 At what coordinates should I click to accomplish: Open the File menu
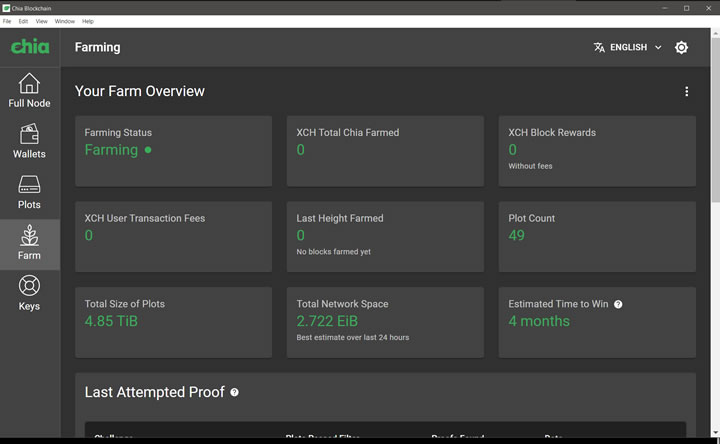point(7,21)
